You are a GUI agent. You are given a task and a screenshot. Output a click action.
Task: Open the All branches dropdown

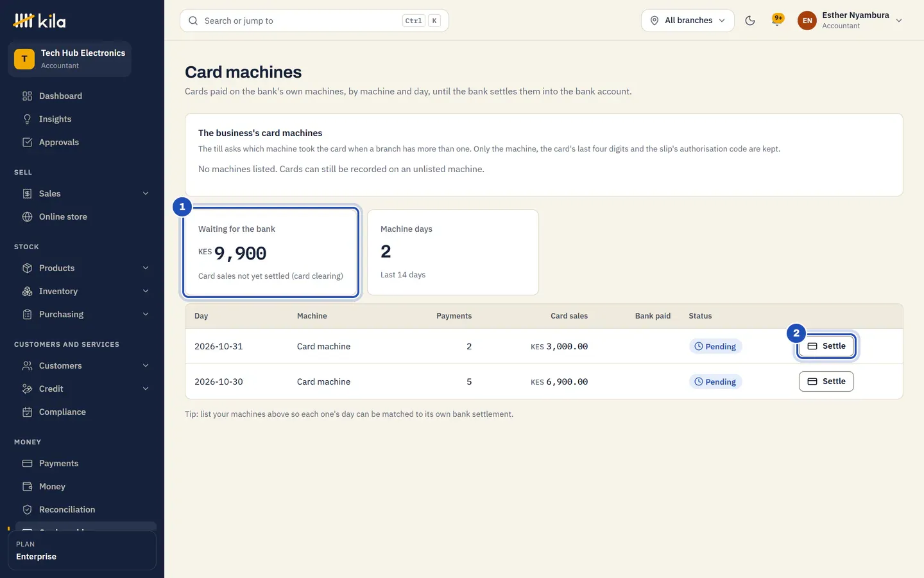coord(688,21)
